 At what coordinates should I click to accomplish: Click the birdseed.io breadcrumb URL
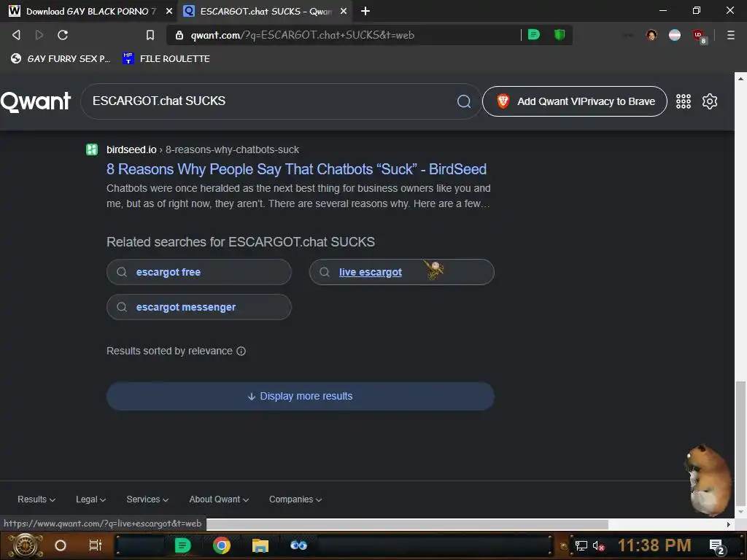coord(203,149)
